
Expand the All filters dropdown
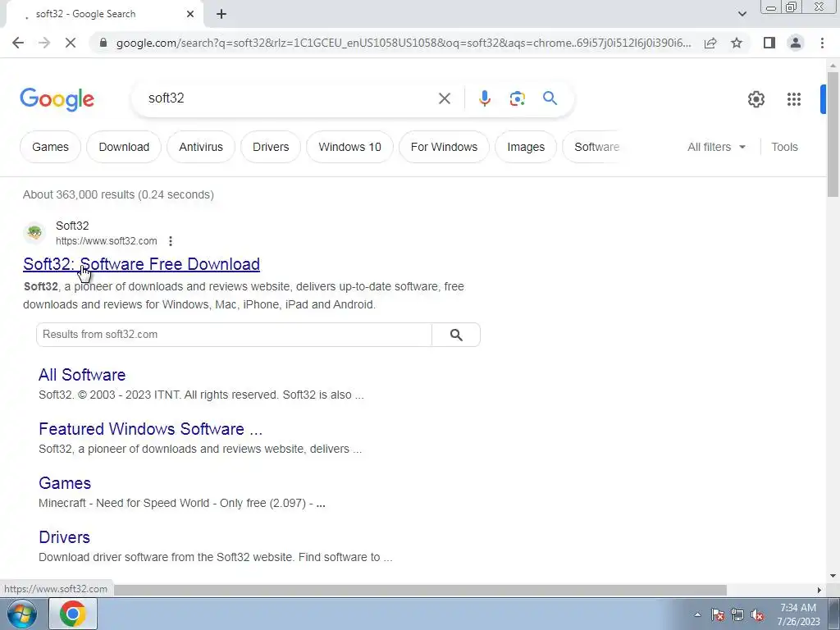point(716,147)
